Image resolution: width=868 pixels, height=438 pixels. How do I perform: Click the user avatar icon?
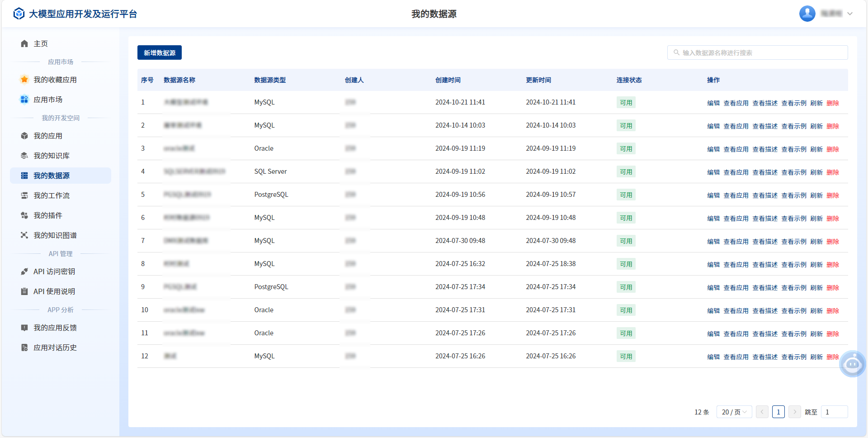coord(807,14)
